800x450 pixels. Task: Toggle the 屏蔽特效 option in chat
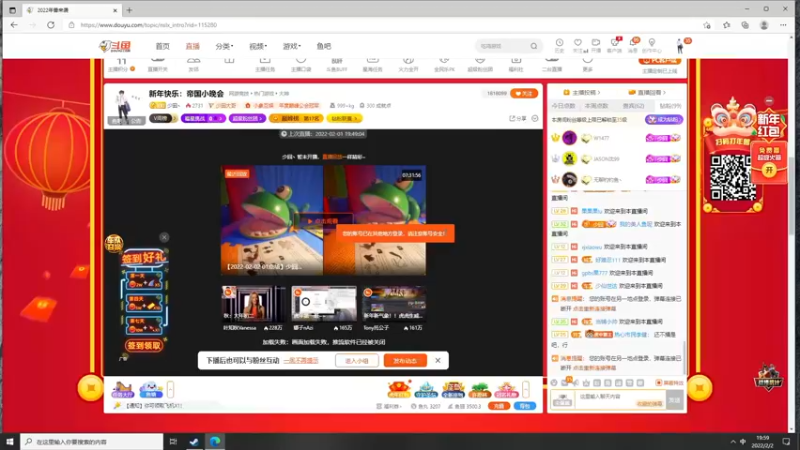point(669,383)
